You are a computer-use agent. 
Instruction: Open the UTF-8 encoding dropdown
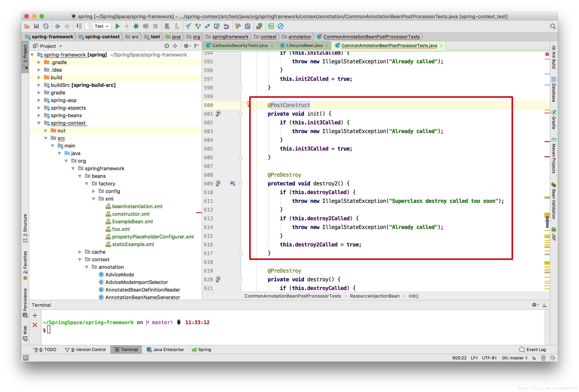pos(489,358)
